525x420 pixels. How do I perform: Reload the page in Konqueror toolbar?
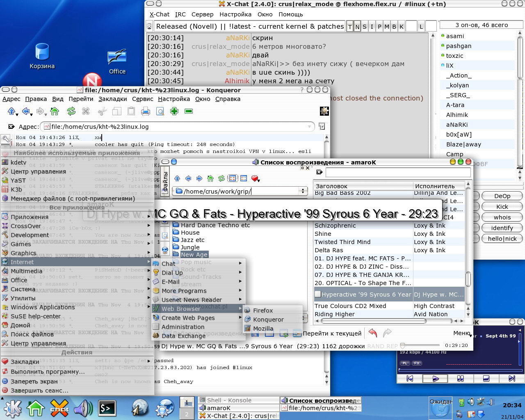tap(71, 111)
